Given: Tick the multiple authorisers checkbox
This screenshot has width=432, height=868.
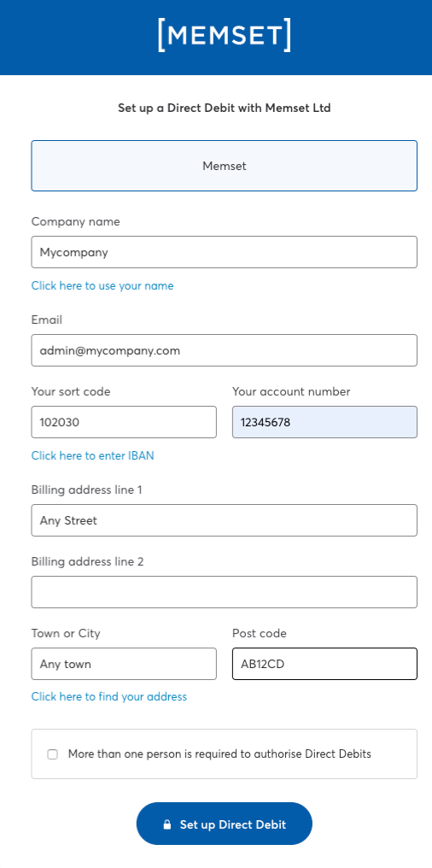Looking at the screenshot, I should point(53,754).
